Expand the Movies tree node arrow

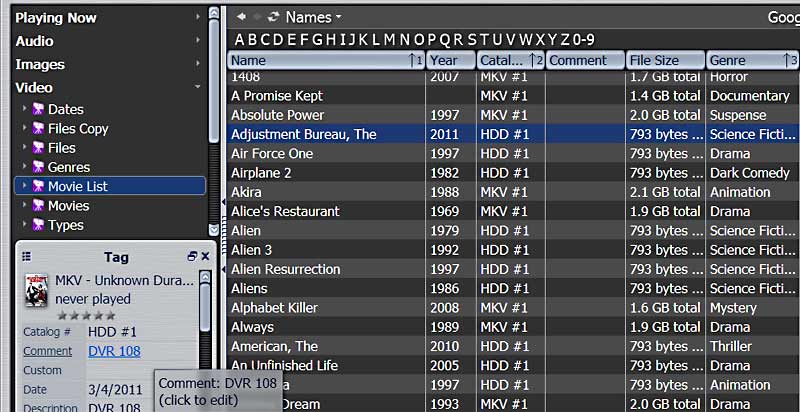25,206
